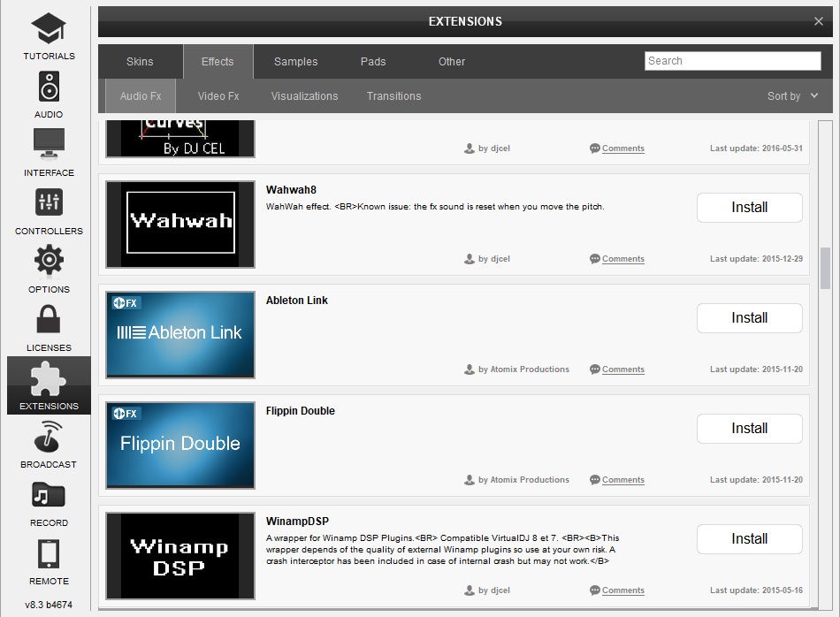Click the WinampDSP title text
This screenshot has height=617, width=840.
click(297, 522)
